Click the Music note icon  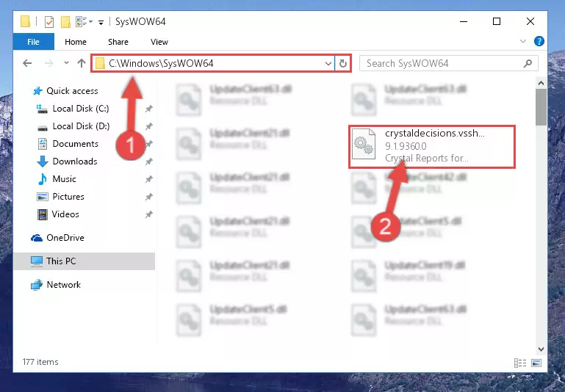click(x=43, y=179)
